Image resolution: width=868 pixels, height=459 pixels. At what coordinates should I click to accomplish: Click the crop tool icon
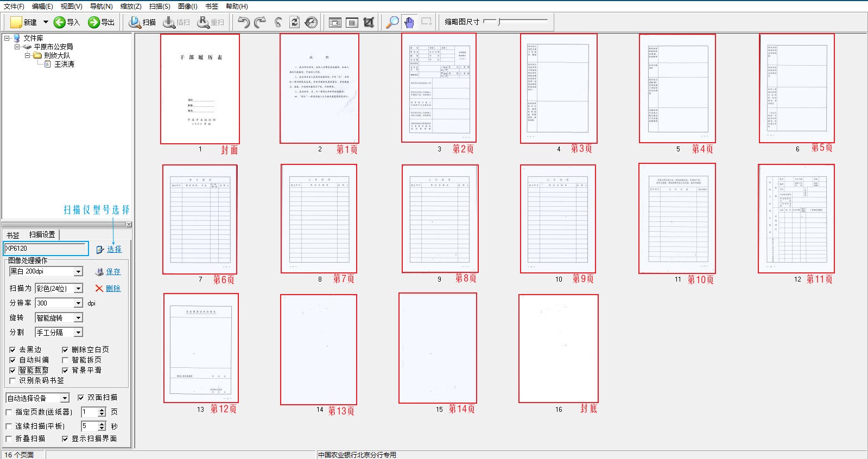[369, 22]
